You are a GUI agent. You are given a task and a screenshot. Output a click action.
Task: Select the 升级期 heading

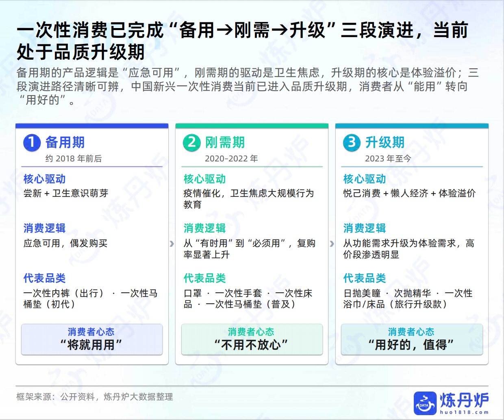point(385,142)
